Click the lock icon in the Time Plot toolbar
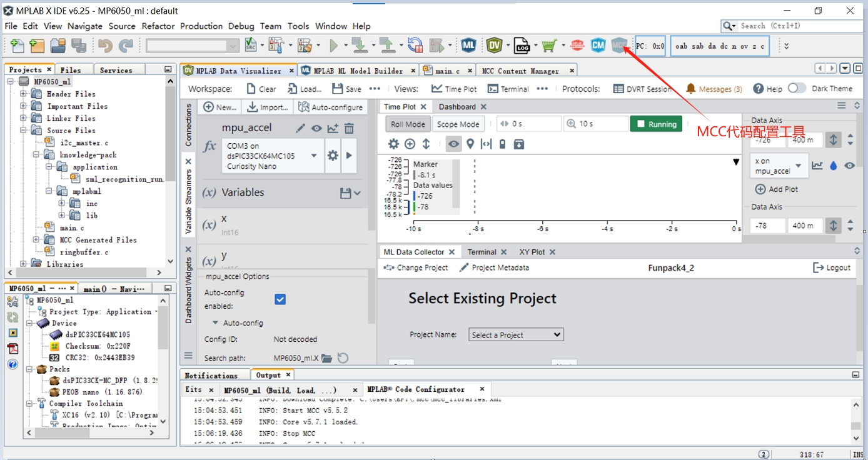868x460 pixels. 502,144
